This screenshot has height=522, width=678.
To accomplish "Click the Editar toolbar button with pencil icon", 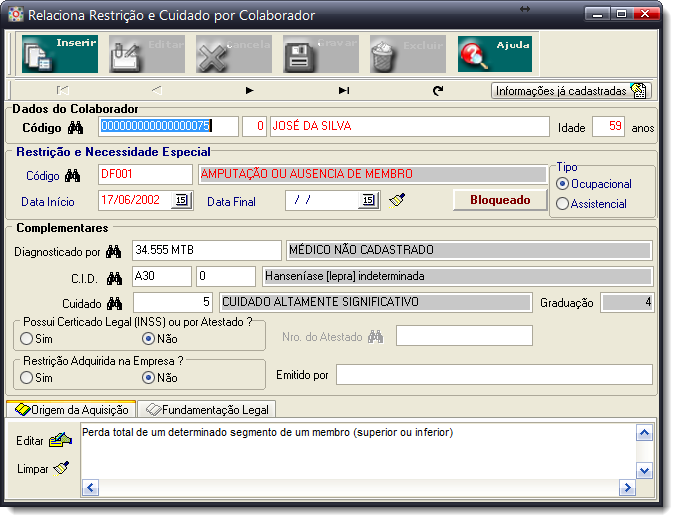I will pos(147,54).
